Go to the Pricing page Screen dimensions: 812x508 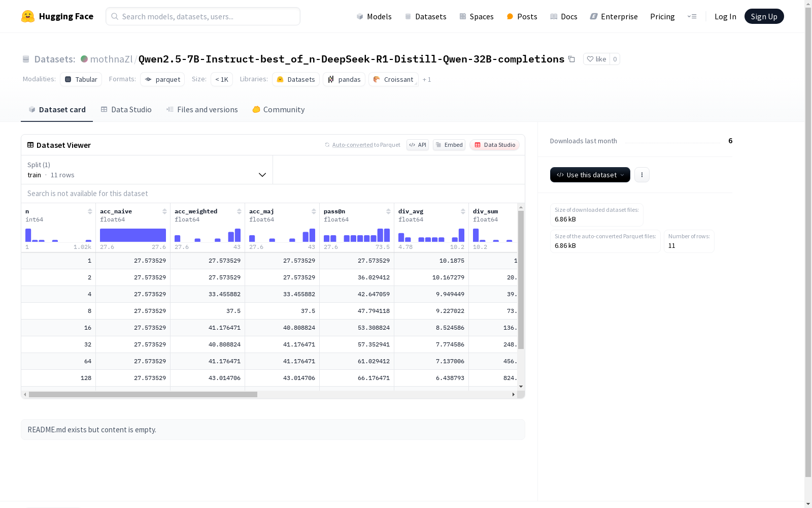click(662, 16)
